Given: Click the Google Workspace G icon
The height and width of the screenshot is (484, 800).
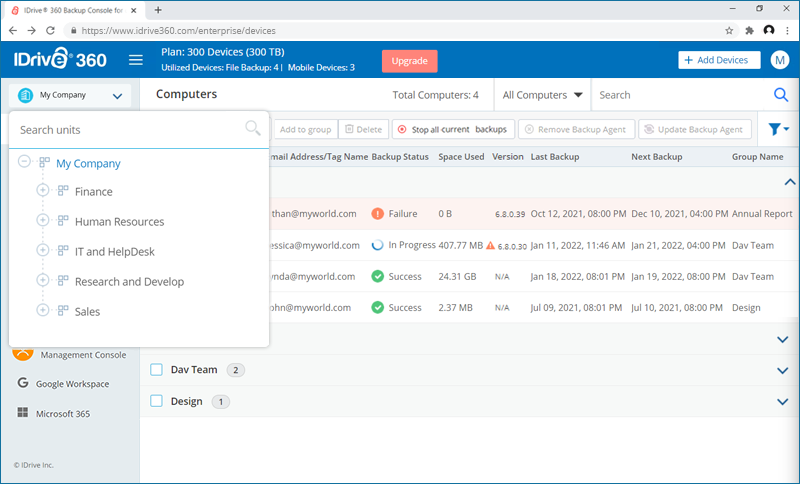Looking at the screenshot, I should pyautogui.click(x=22, y=383).
